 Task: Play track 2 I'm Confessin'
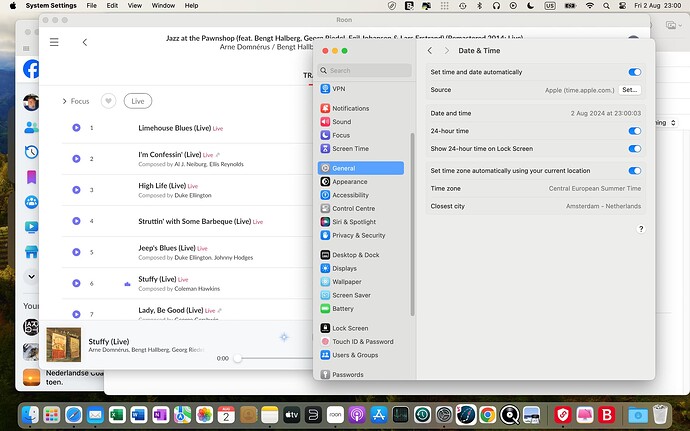tap(76, 158)
